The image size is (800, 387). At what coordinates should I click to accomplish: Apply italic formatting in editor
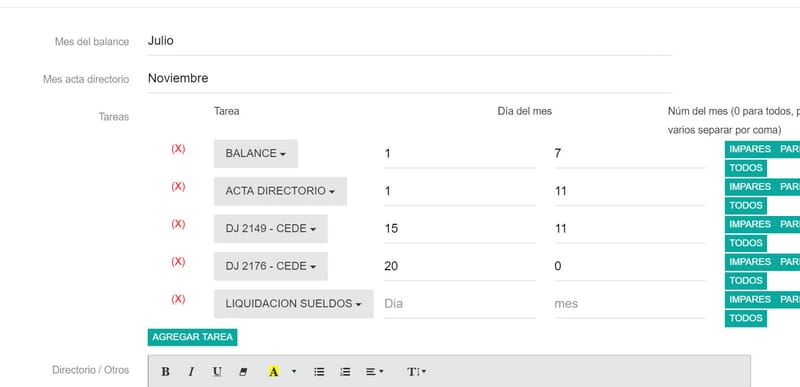click(x=191, y=372)
